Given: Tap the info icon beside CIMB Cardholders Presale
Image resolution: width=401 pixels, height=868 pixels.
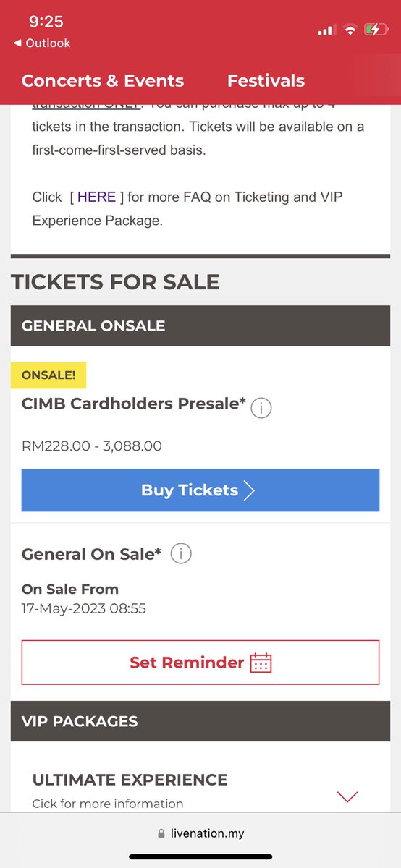Looking at the screenshot, I should [x=261, y=409].
